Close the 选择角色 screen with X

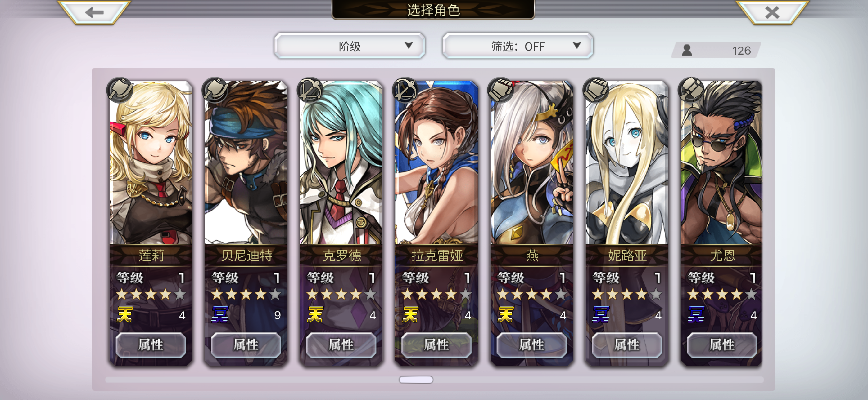[x=772, y=12]
